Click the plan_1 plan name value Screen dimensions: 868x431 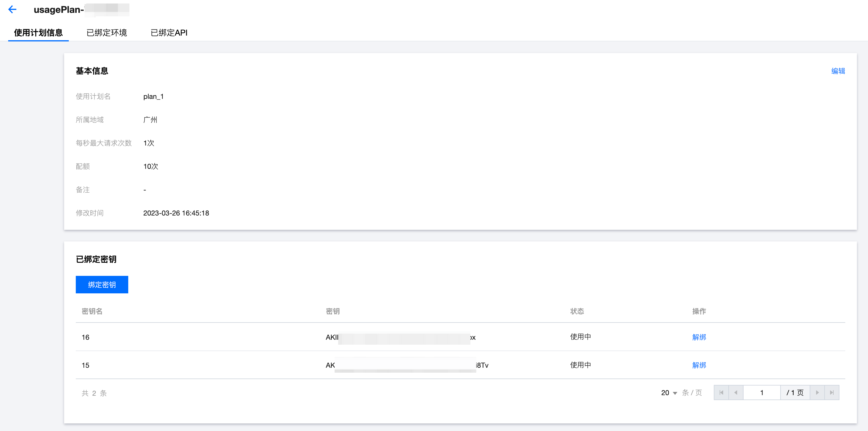click(153, 97)
